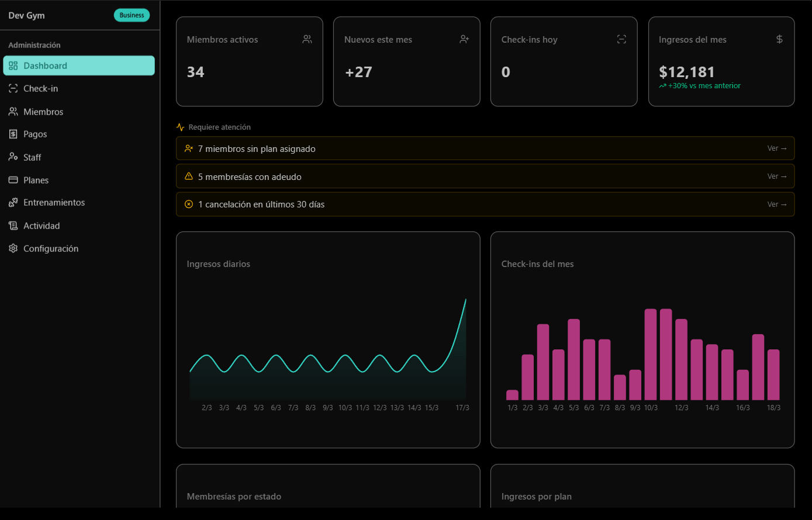Click the Pagos payments icon
Viewport: 812px width, 520px height.
(x=12, y=134)
